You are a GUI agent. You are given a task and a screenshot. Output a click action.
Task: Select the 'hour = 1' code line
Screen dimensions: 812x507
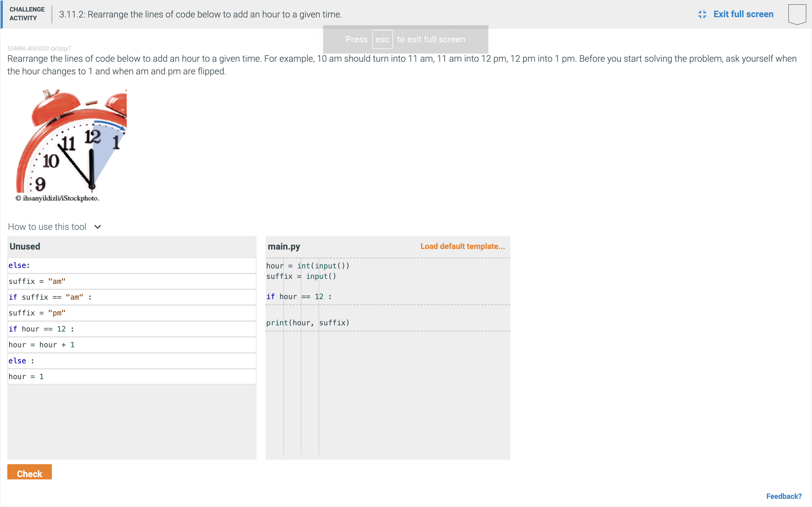point(132,376)
